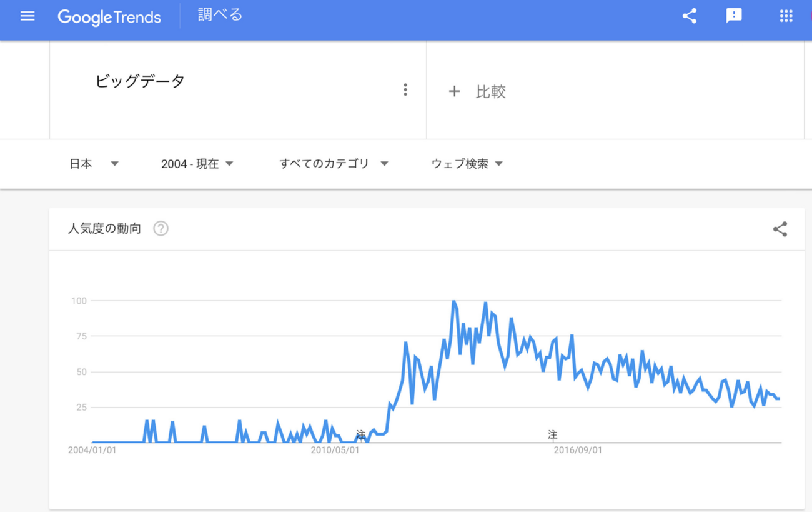Image resolution: width=812 pixels, height=512 pixels.
Task: Click the Google Trends logo
Action: (x=109, y=17)
